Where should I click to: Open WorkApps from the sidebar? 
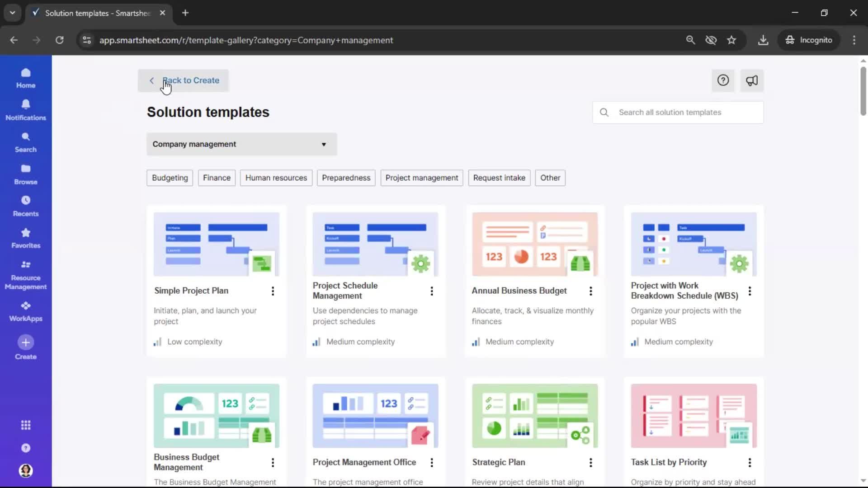tap(26, 311)
